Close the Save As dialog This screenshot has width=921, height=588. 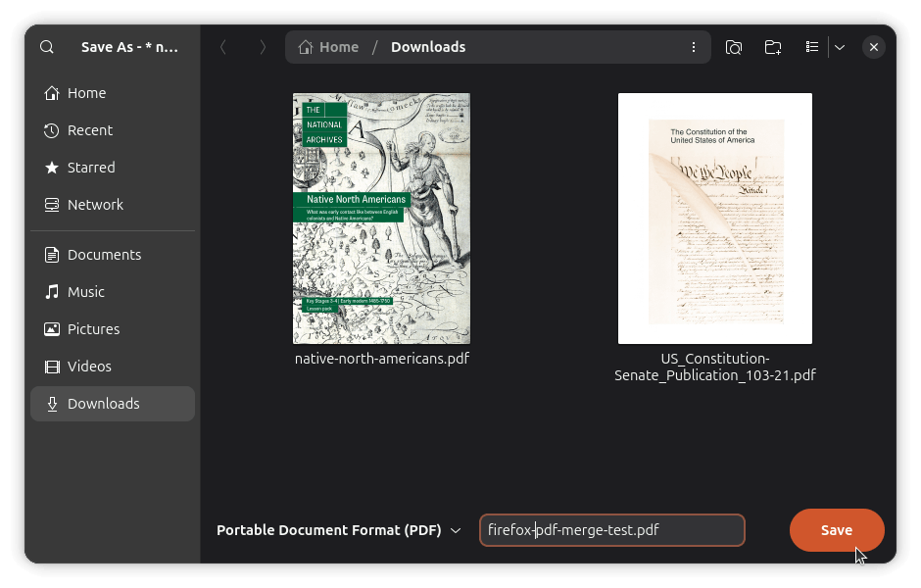(874, 47)
